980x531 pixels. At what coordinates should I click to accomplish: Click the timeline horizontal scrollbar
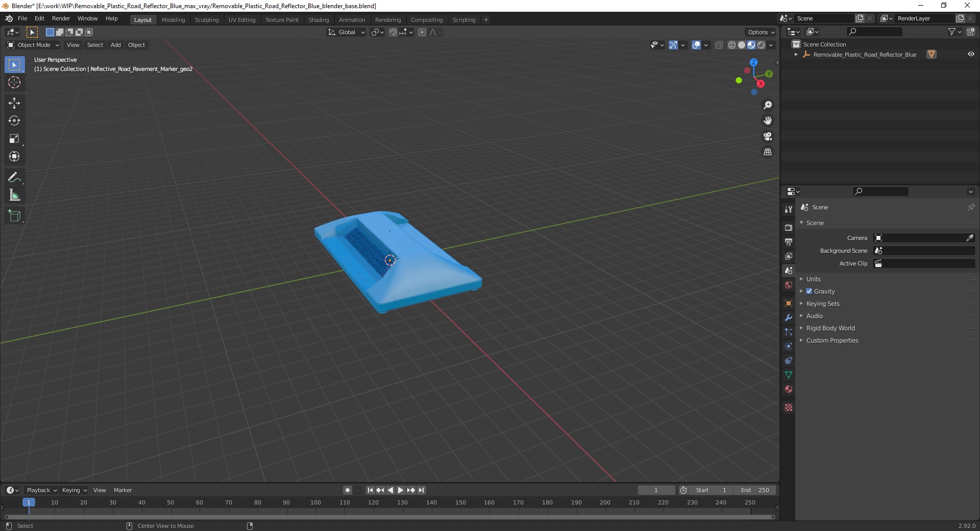coord(389,517)
